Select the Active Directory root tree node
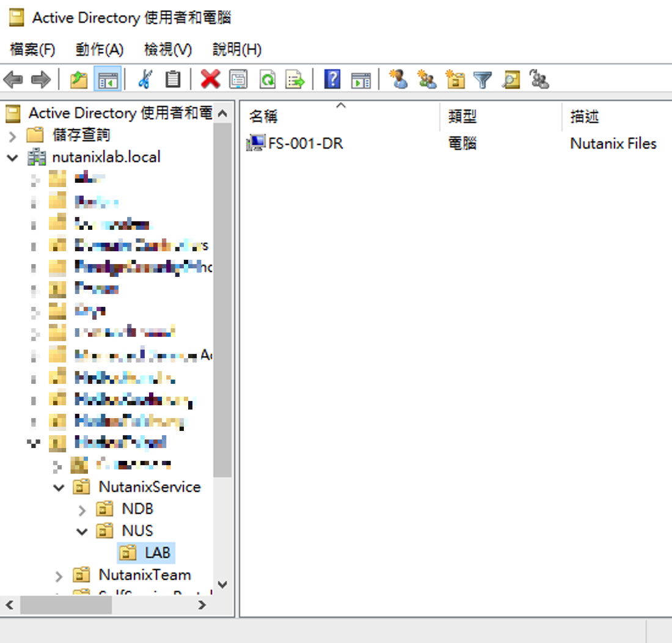Screen dimensions: 672x643 coord(120,112)
